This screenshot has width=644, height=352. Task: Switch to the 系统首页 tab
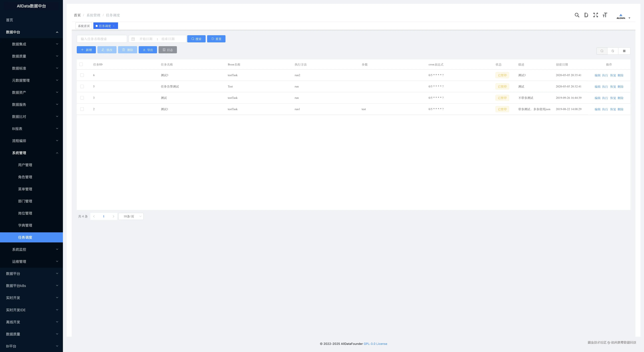click(84, 26)
